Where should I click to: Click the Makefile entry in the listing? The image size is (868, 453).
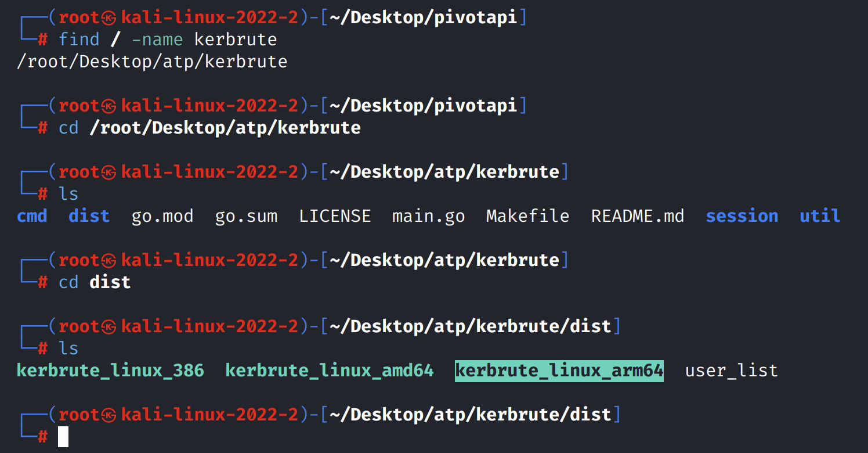click(x=527, y=216)
